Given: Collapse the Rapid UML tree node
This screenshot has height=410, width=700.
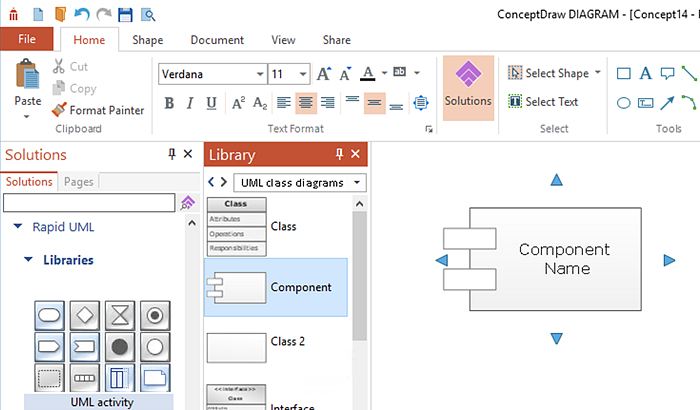Looking at the screenshot, I should click(x=17, y=227).
